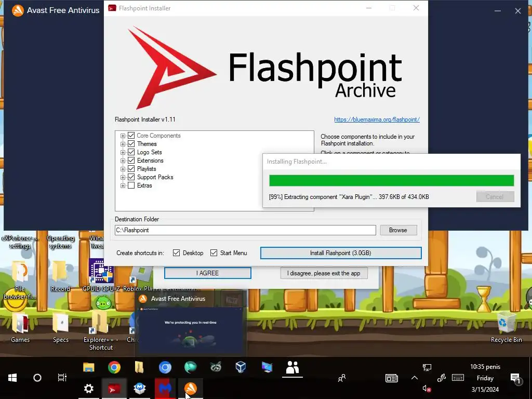Click the Flashpoint Installer v1.11 text

tap(145, 119)
